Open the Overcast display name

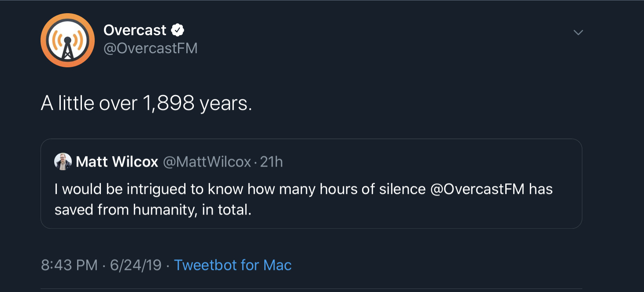pyautogui.click(x=135, y=30)
